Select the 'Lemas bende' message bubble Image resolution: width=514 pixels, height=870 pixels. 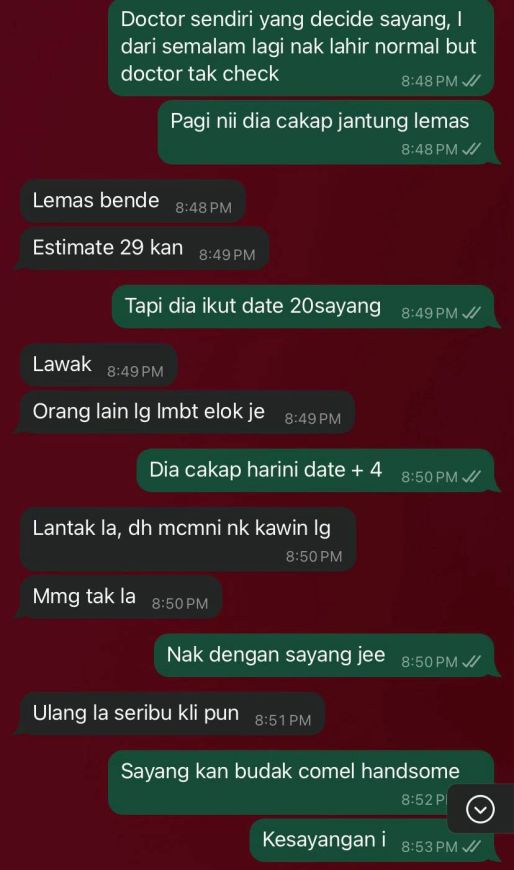[x=133, y=201]
